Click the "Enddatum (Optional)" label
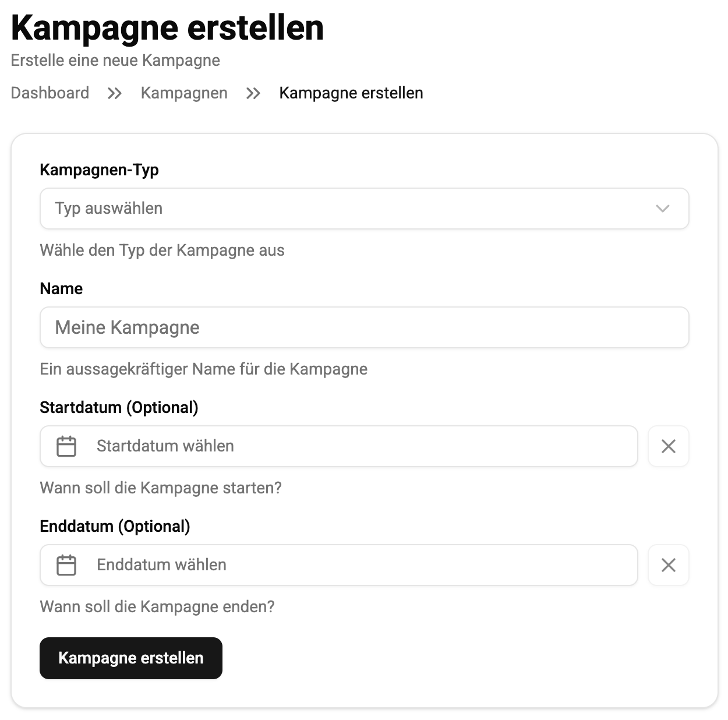 (x=115, y=527)
